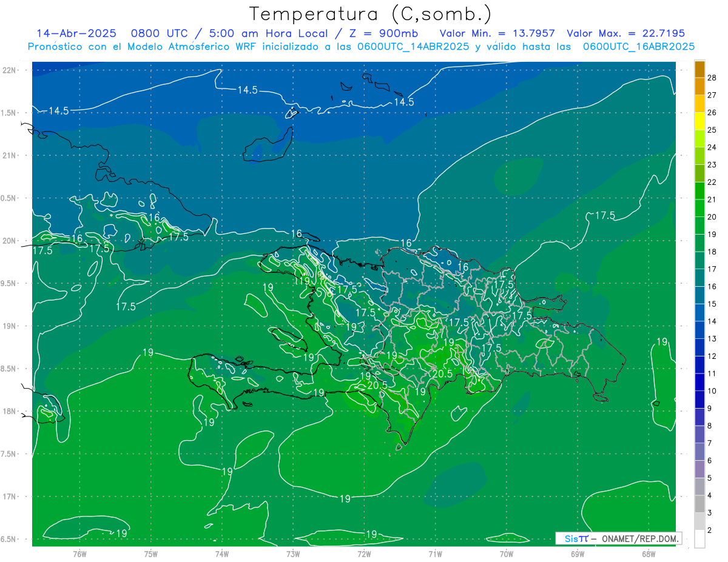This screenshot has width=728, height=562.
Task: Click the '17N' latitude axis label
Action: [x=9, y=497]
